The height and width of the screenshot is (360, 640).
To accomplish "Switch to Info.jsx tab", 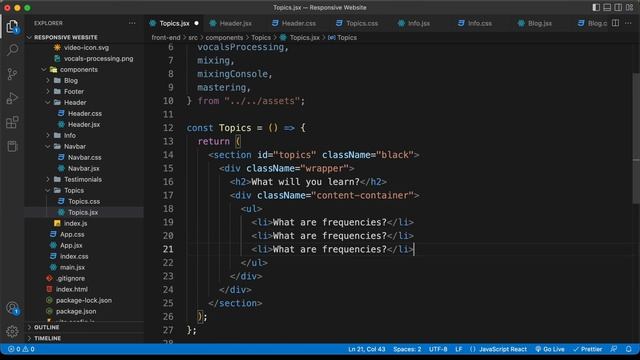I will click(419, 23).
